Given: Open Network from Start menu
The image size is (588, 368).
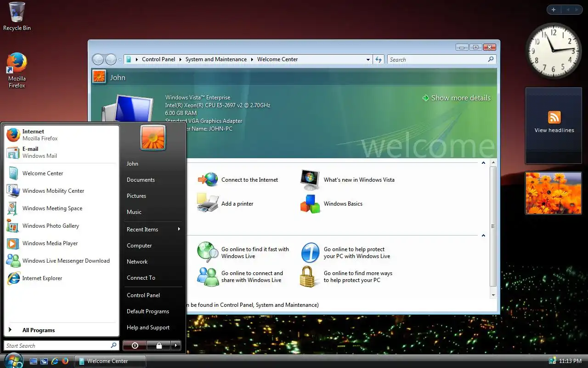Looking at the screenshot, I should [153, 262].
